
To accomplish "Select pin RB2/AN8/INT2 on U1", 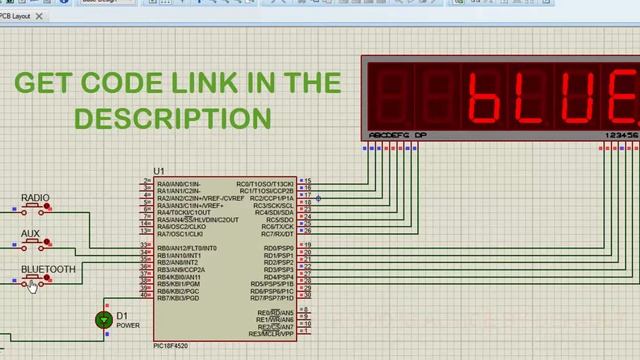I will [177, 262].
